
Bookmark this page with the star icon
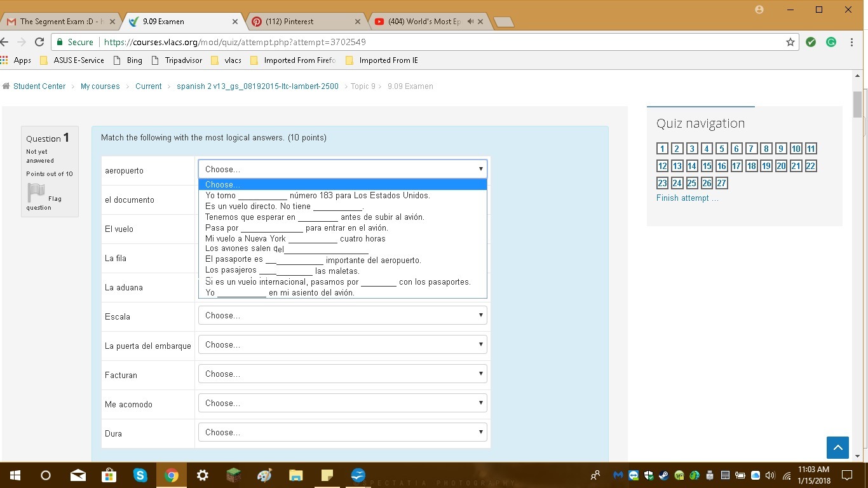point(790,42)
